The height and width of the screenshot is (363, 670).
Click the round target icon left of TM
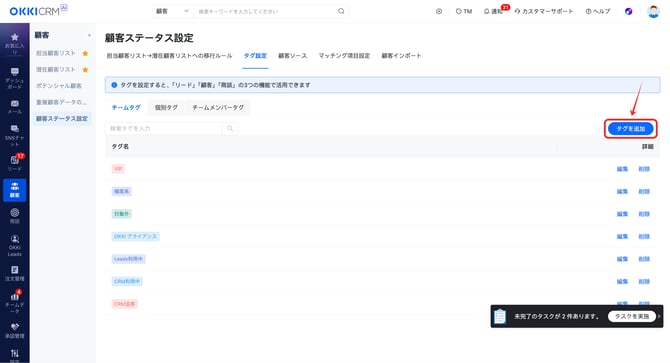[x=439, y=12]
